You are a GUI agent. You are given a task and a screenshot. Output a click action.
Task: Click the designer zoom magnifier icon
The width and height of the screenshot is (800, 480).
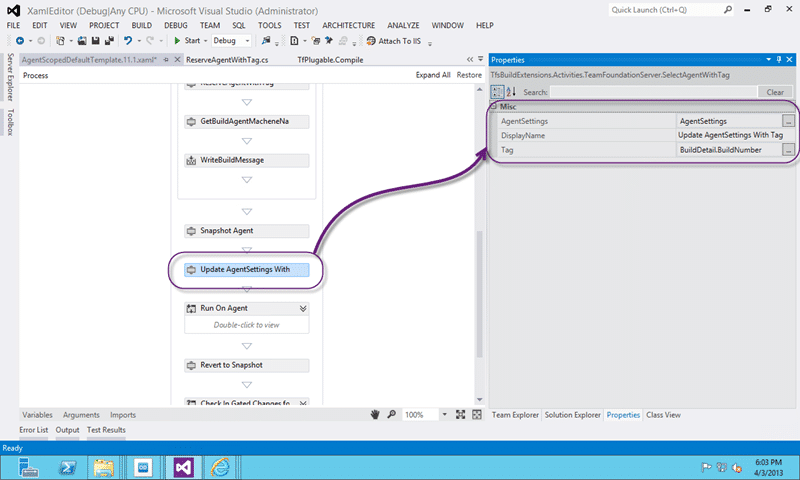coord(391,415)
